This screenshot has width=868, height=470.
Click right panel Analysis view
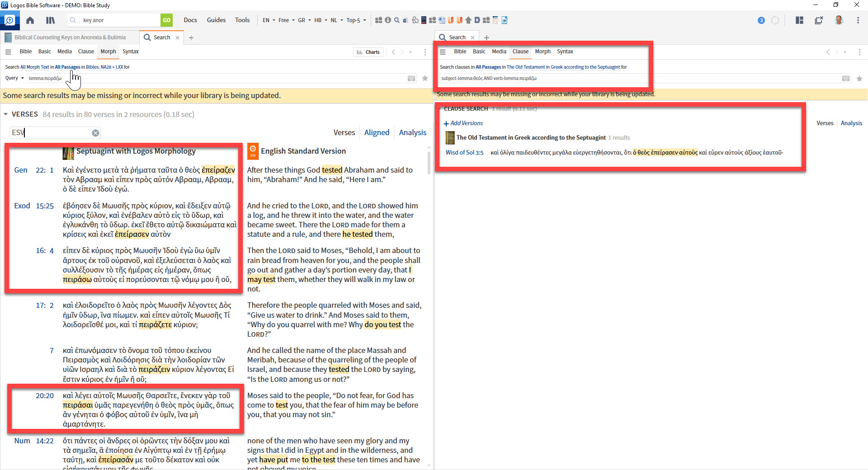tap(851, 123)
